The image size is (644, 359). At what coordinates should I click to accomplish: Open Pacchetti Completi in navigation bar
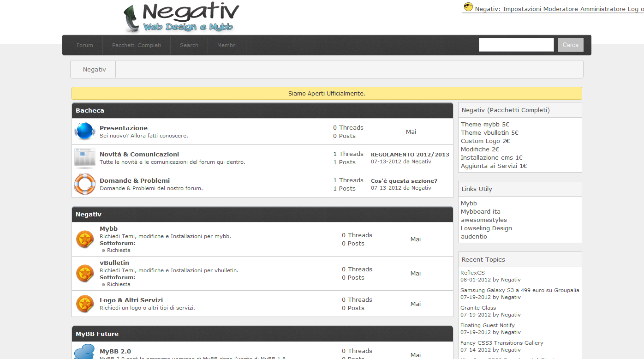137,45
